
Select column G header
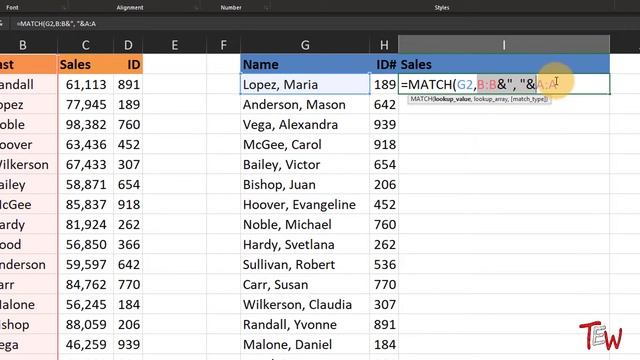point(305,45)
